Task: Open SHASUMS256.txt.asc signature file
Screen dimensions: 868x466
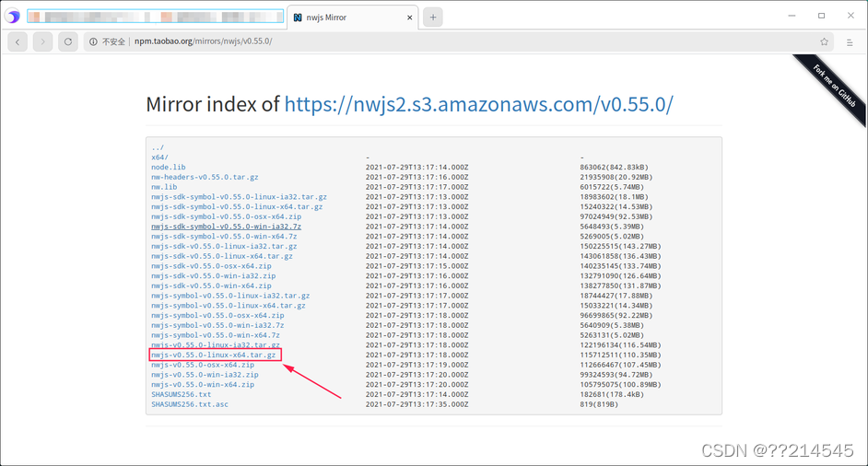Action: pos(190,404)
